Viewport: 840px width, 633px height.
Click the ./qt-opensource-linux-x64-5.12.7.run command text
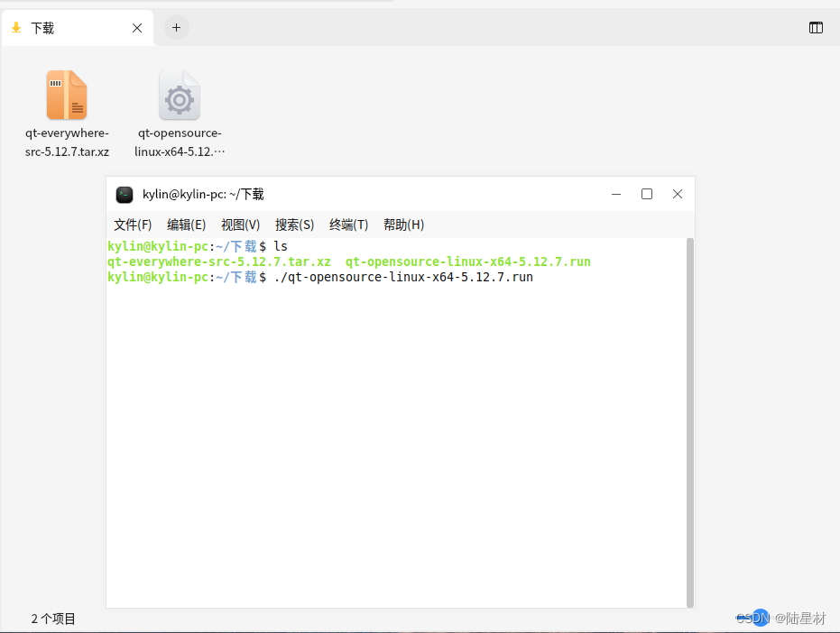click(403, 278)
